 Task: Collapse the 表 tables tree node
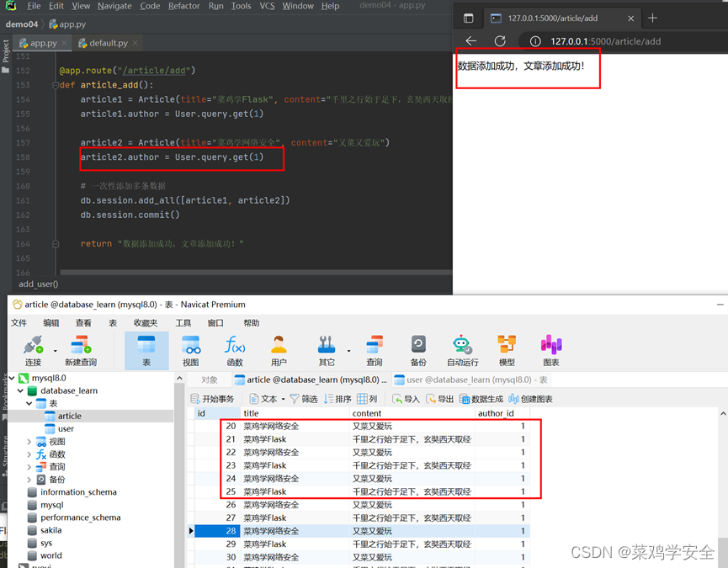[29, 403]
